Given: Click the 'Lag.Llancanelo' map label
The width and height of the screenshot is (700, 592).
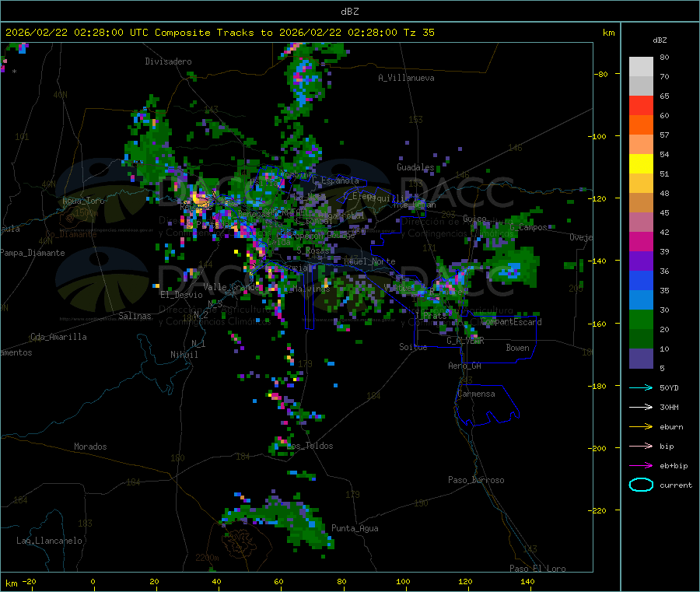Looking at the screenshot, I should click(49, 541).
